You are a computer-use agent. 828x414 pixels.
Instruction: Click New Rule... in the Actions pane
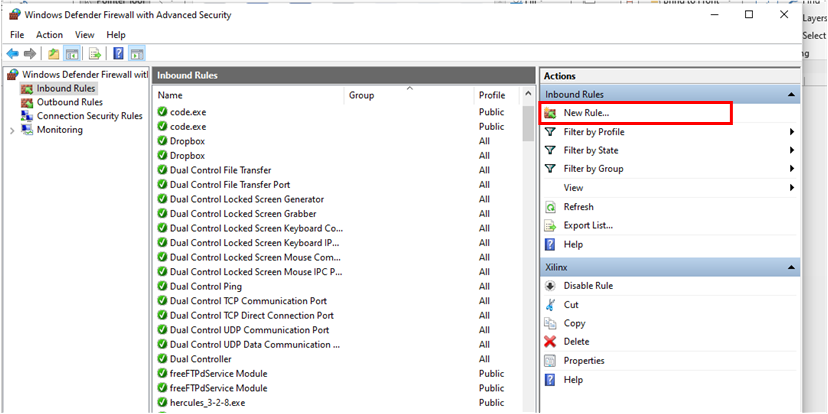(x=586, y=113)
